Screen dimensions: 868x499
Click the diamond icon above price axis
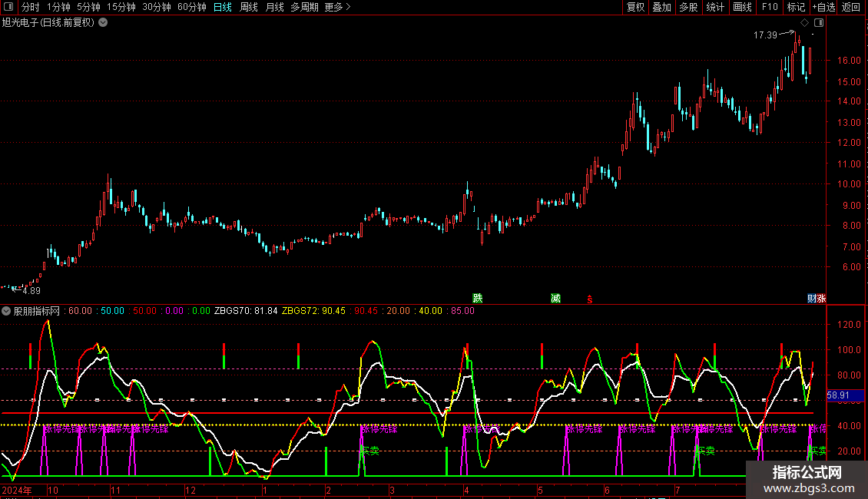(804, 23)
